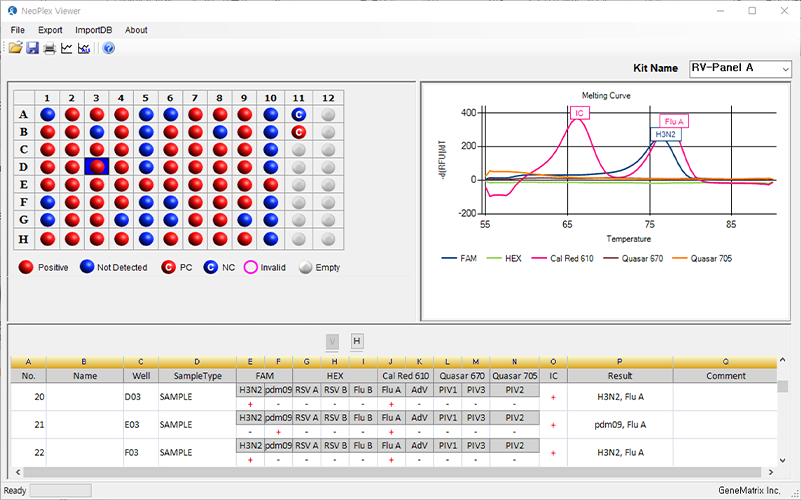Image resolution: width=801 pixels, height=500 pixels.
Task: Click the SampleType column header
Action: [x=196, y=376]
